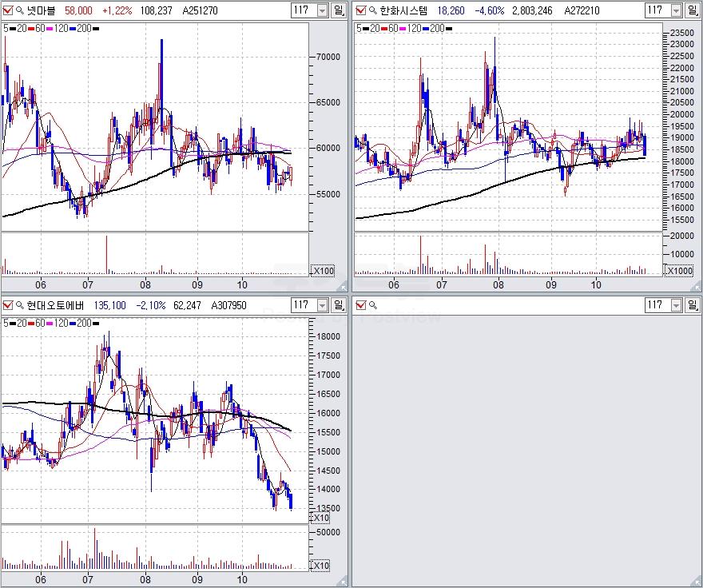Open the 117 dropdown in 현대오토에버 chart
The height and width of the screenshot is (588, 703).
[x=322, y=305]
